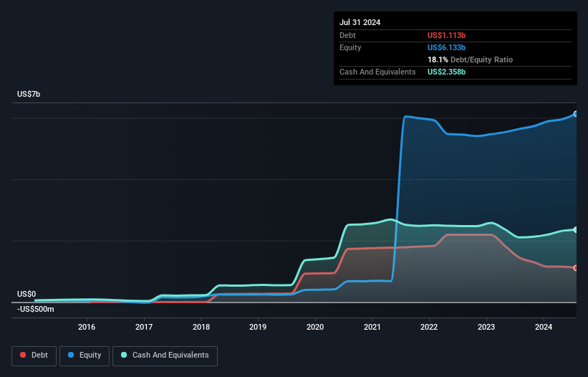Click the Jul 31 2024 tooltip date
Viewport: 588px width, 377px height.
click(x=360, y=22)
